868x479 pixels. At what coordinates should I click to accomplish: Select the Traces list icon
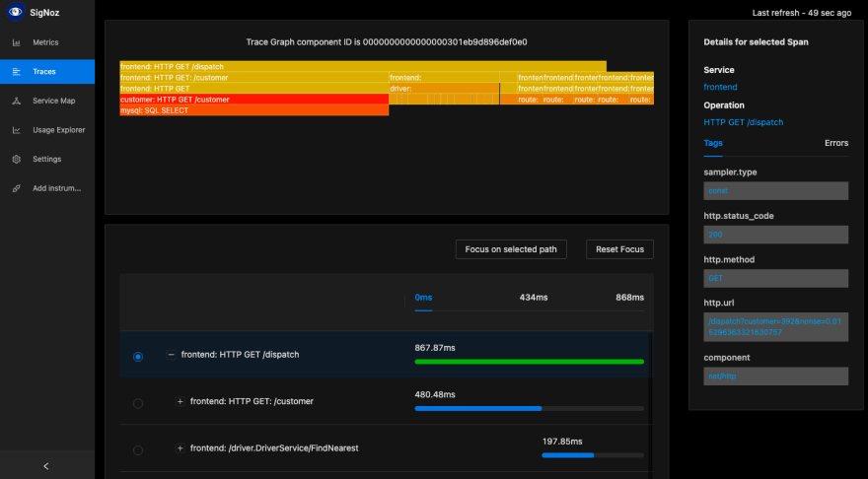click(17, 72)
